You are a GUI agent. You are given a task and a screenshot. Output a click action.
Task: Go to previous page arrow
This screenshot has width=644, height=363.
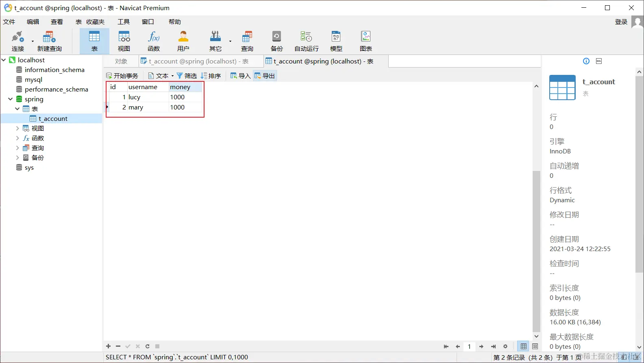(458, 347)
